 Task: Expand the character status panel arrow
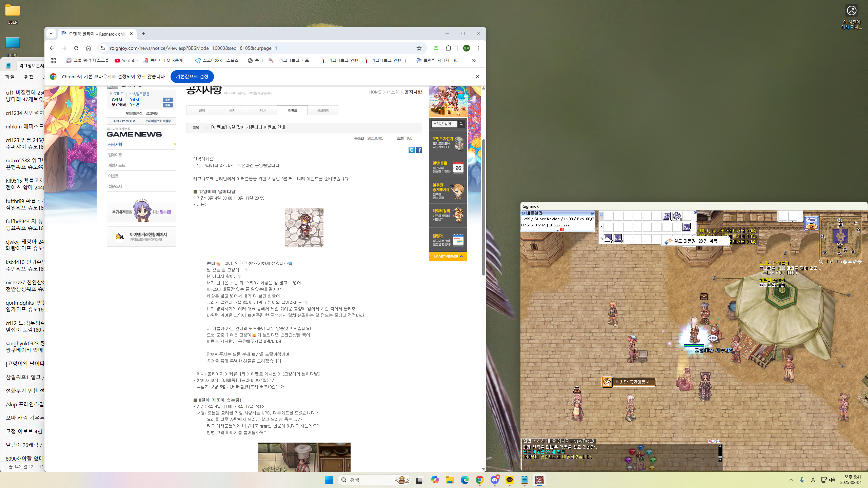click(557, 230)
